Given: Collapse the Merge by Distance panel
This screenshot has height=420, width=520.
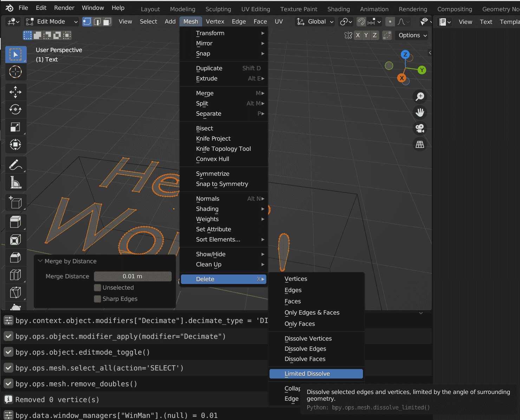Looking at the screenshot, I should click(40, 261).
